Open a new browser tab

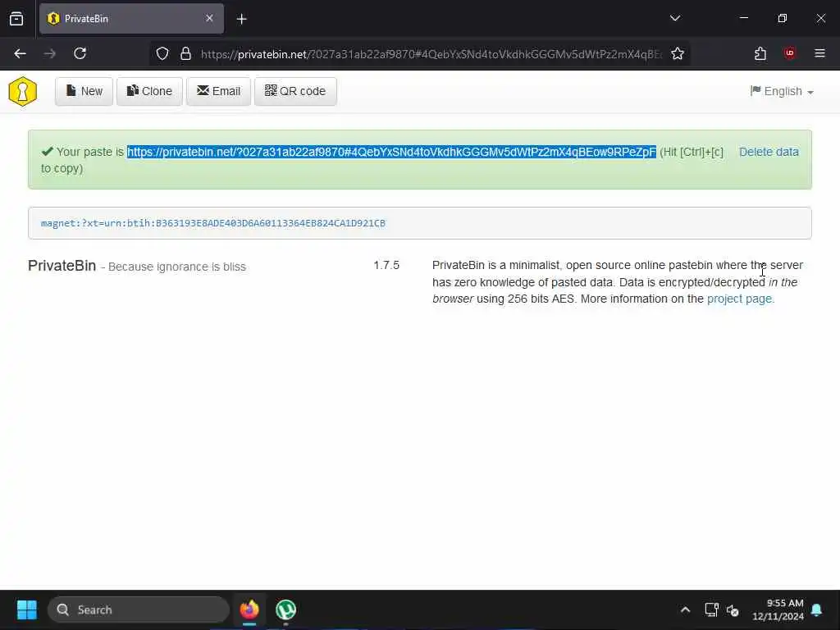click(x=242, y=20)
